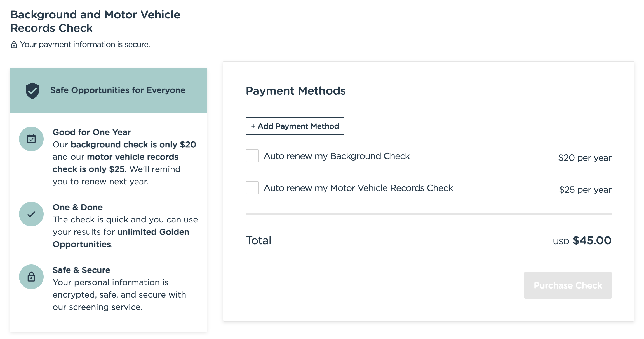
Task: Select the One & Done heading
Action: coord(78,207)
